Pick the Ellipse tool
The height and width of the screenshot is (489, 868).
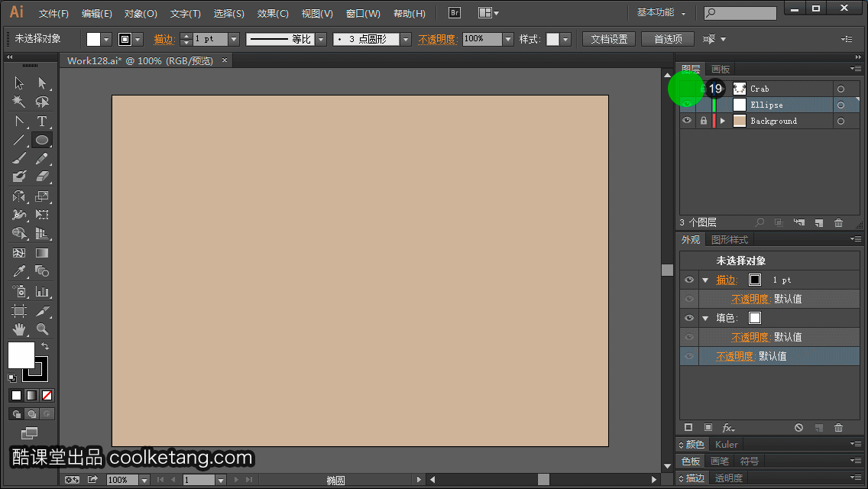pos(42,140)
